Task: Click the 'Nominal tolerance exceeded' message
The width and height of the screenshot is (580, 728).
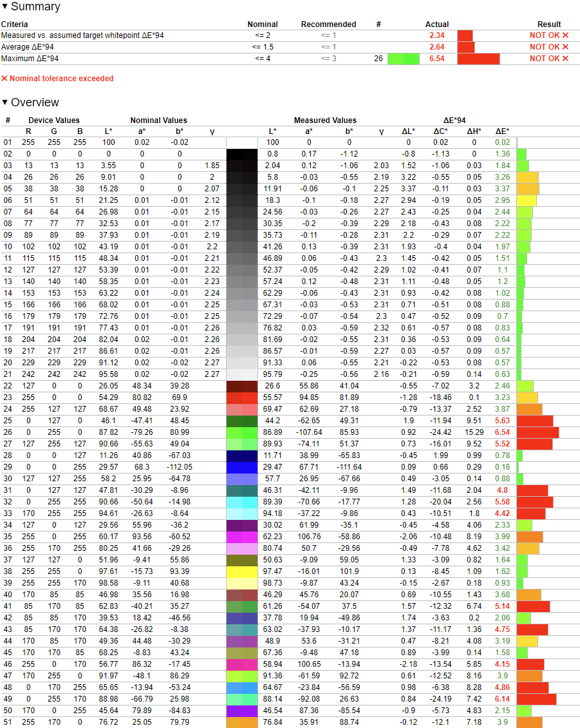Action: tap(57, 79)
